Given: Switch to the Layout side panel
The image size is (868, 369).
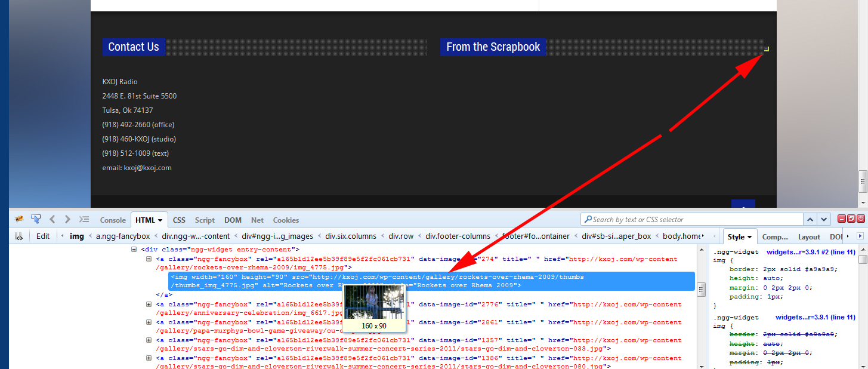Looking at the screenshot, I should tap(809, 236).
